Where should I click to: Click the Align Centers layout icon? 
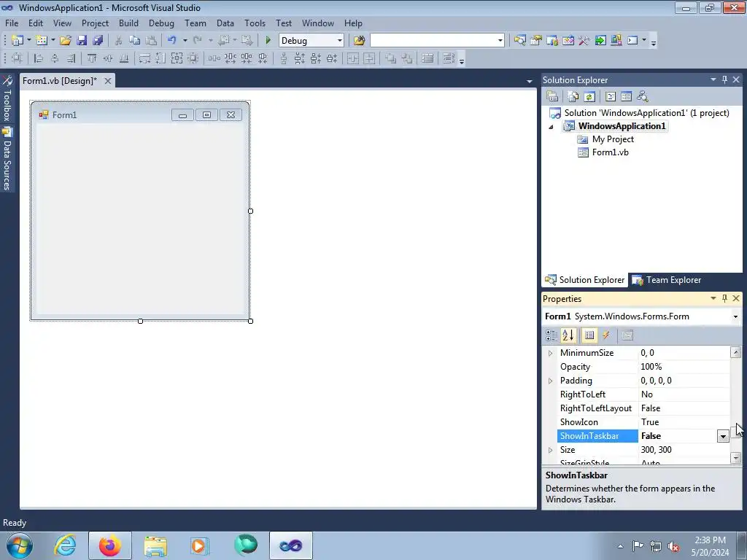point(55,58)
